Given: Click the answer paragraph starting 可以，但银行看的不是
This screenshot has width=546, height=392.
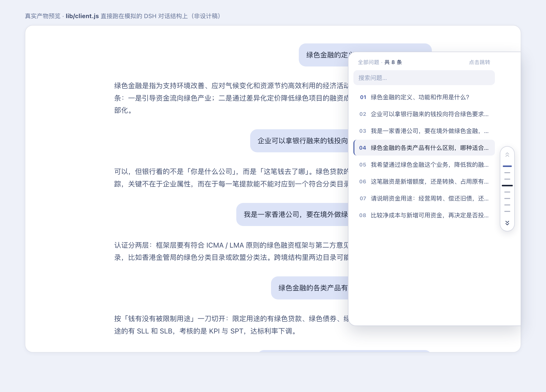Looking at the screenshot, I should (231, 178).
